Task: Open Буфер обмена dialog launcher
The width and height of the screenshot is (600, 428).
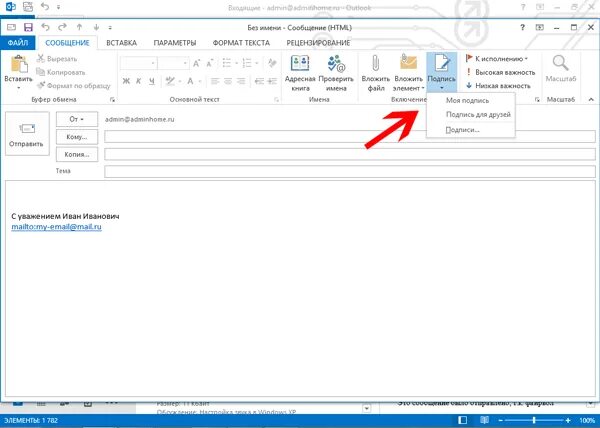Action: (112, 100)
